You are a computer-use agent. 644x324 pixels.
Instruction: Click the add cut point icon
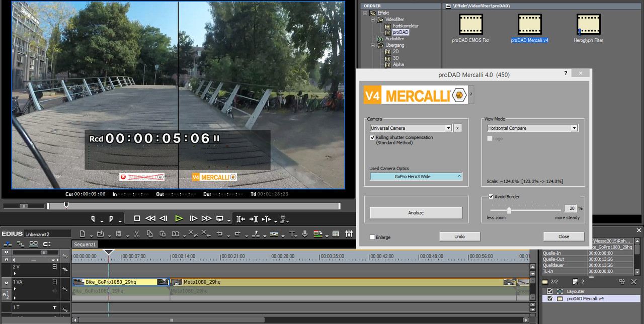tap(256, 234)
